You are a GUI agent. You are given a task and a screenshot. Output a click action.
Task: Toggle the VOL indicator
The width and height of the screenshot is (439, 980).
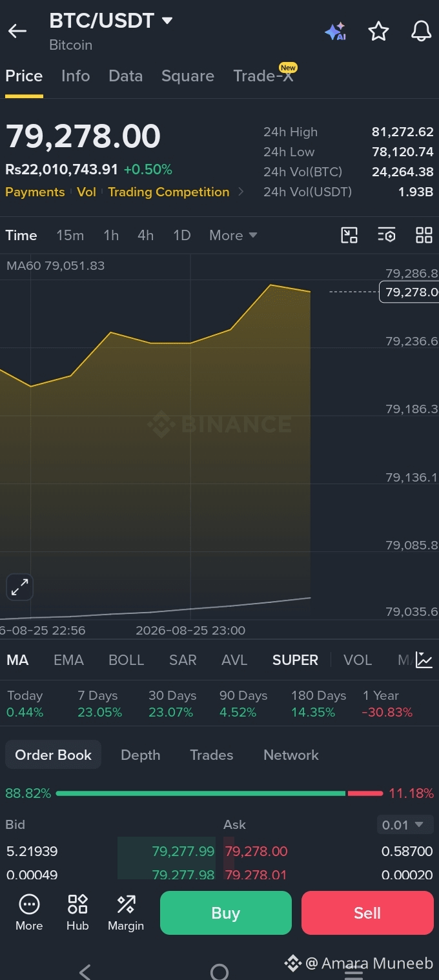[x=358, y=660]
